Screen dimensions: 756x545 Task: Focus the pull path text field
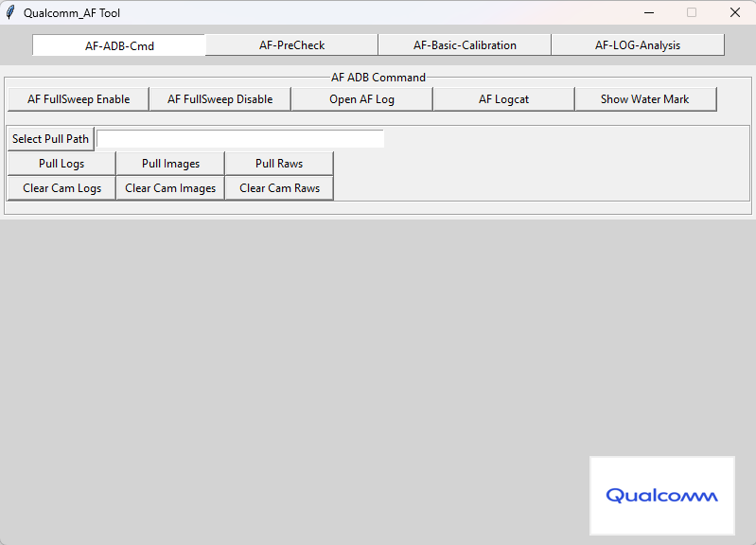[x=240, y=138]
